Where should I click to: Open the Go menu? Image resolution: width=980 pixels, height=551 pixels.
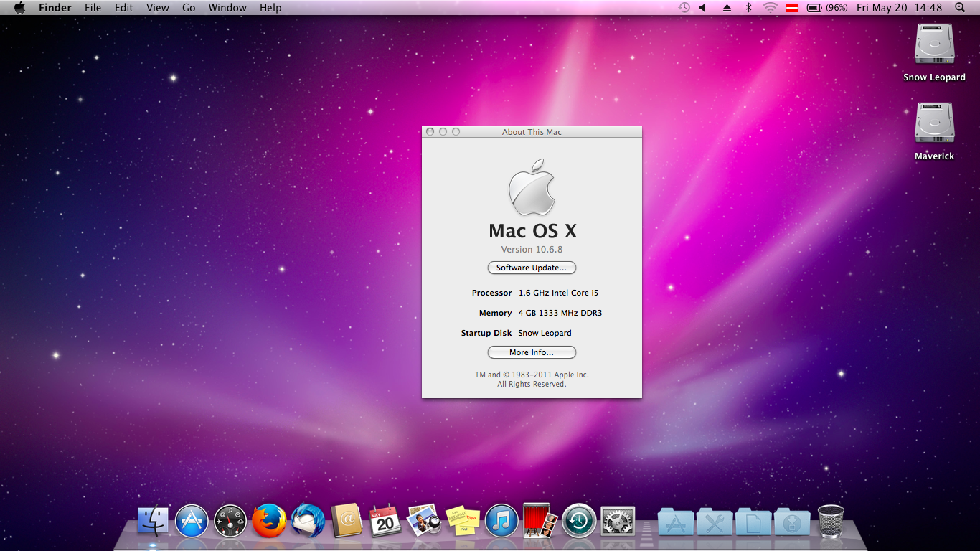(x=189, y=7)
